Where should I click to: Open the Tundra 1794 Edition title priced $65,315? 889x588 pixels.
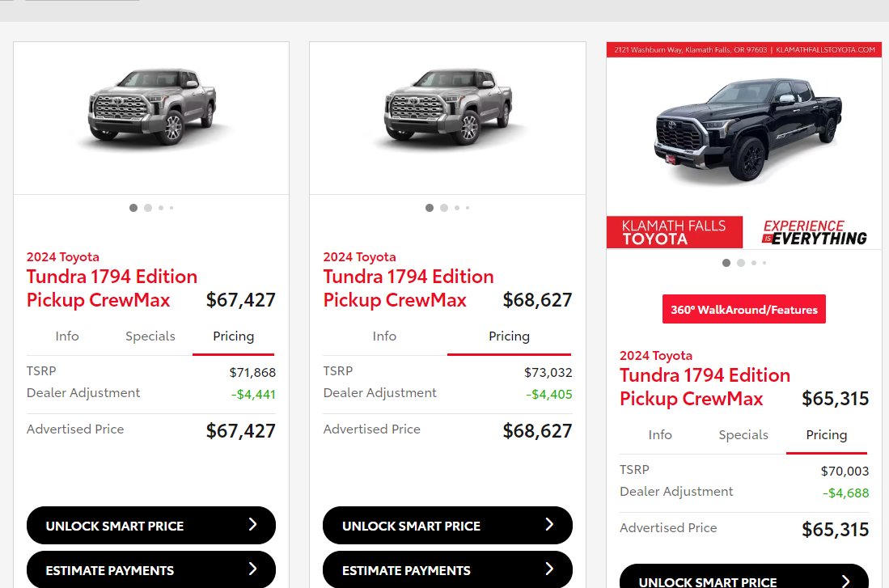tap(705, 387)
